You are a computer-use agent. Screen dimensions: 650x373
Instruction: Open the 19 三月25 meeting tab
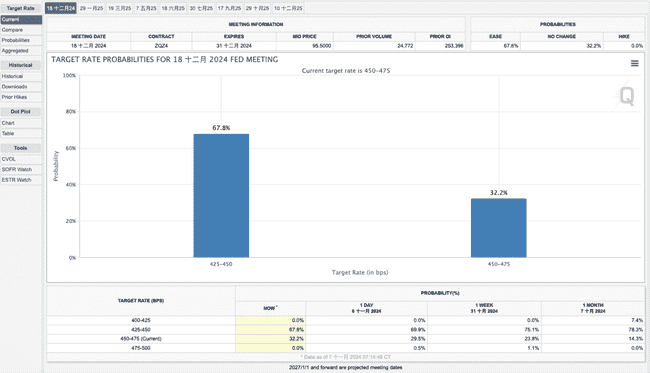coord(119,8)
